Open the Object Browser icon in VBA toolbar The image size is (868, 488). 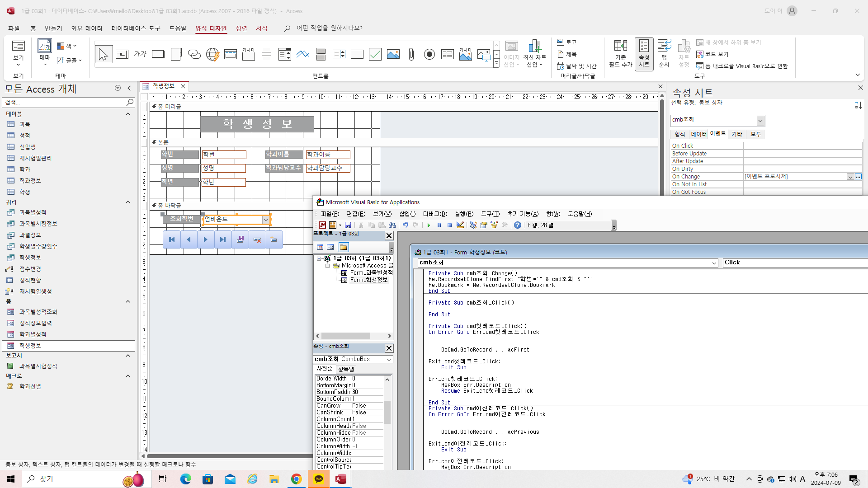pyautogui.click(x=494, y=225)
